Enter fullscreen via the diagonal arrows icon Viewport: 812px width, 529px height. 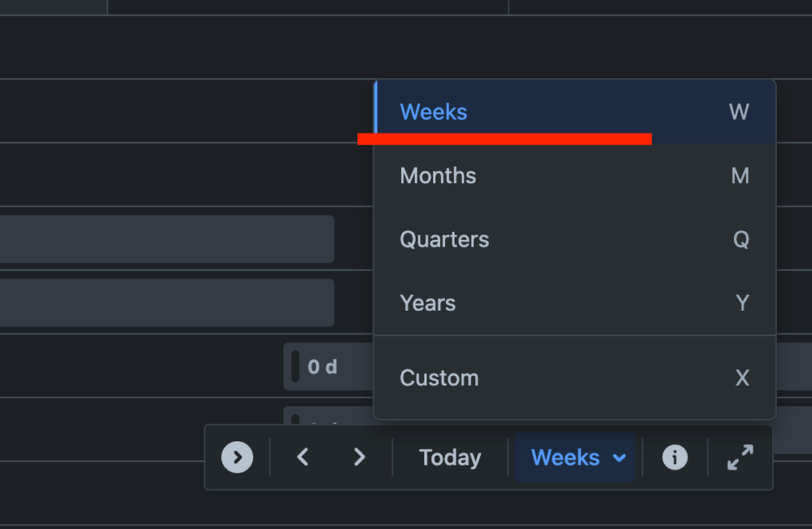coord(739,457)
